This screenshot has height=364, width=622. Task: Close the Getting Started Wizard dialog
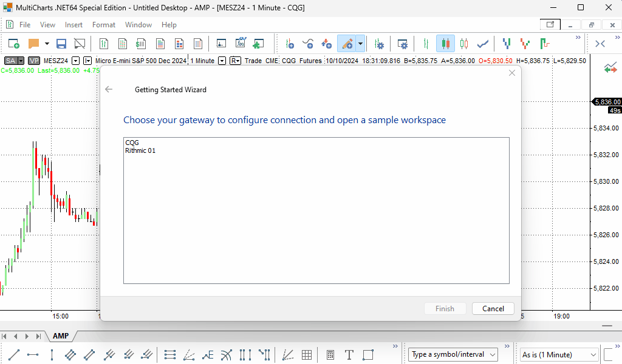click(x=512, y=73)
